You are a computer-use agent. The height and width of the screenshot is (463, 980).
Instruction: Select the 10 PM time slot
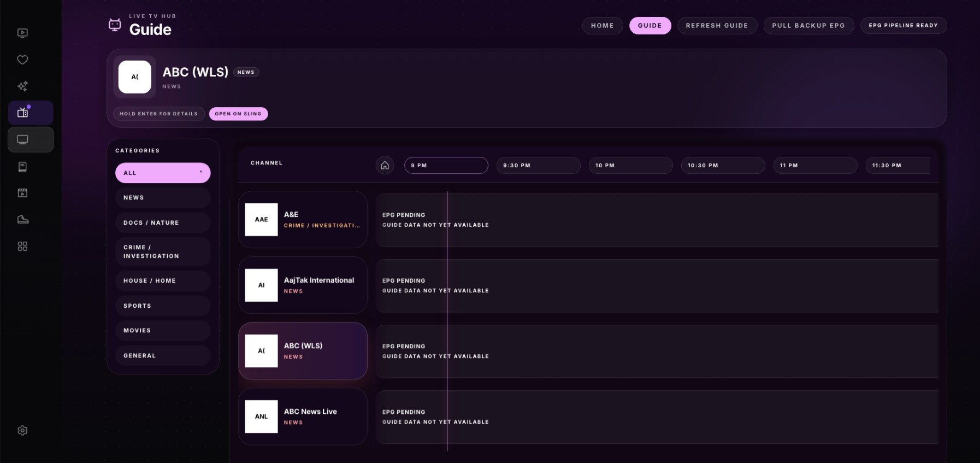[630, 166]
